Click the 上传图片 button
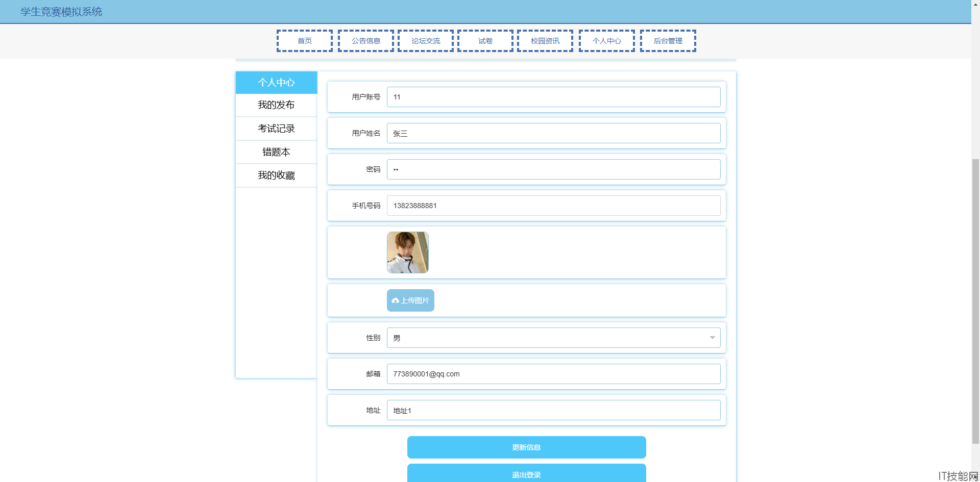 tap(410, 300)
